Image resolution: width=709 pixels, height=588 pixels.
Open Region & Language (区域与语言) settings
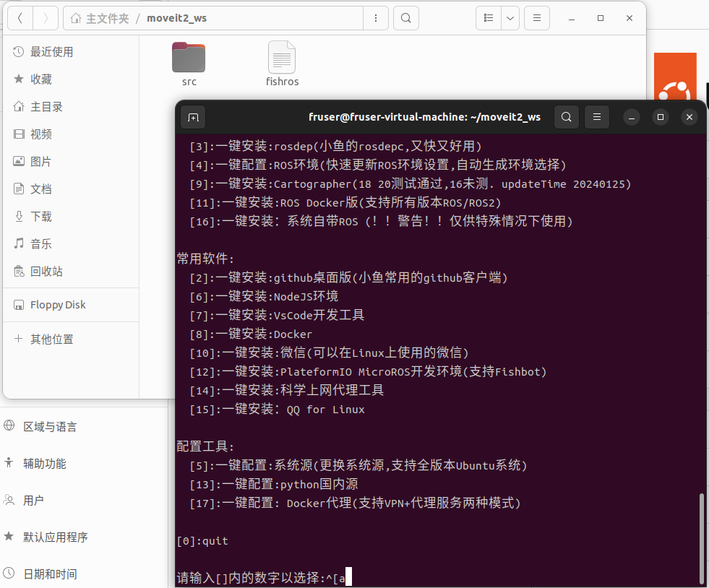[x=84, y=427]
